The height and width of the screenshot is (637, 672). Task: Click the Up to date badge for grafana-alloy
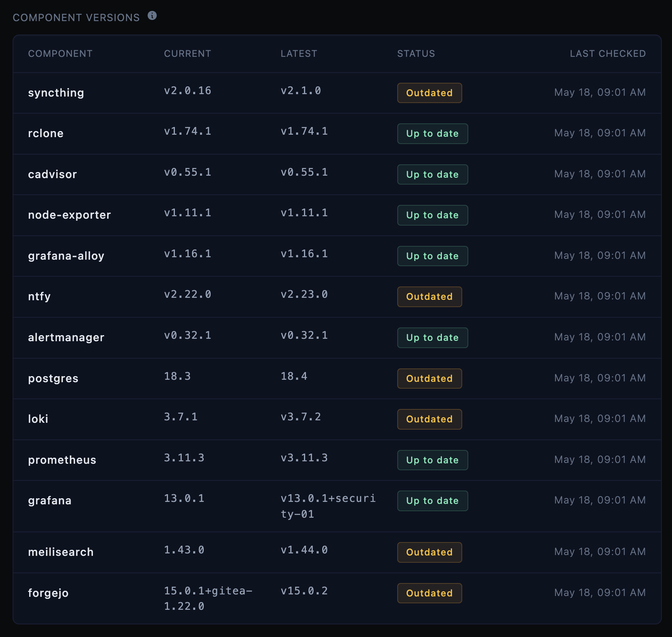pyautogui.click(x=432, y=256)
